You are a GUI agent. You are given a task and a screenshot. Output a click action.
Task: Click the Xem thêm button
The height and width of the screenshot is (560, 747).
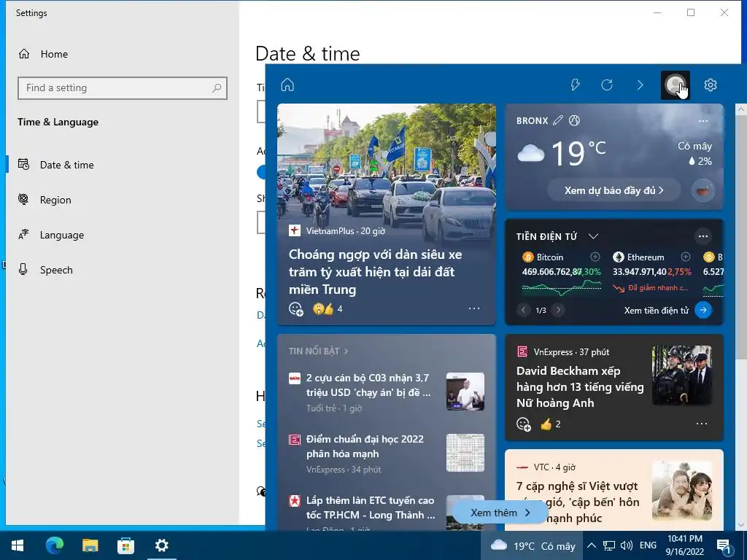coord(500,513)
